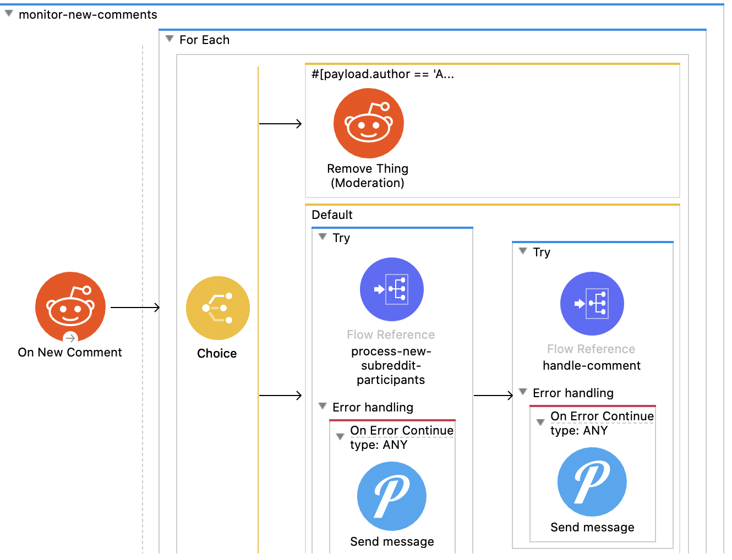
Task: Click the handle-comment label text
Action: pyautogui.click(x=592, y=366)
